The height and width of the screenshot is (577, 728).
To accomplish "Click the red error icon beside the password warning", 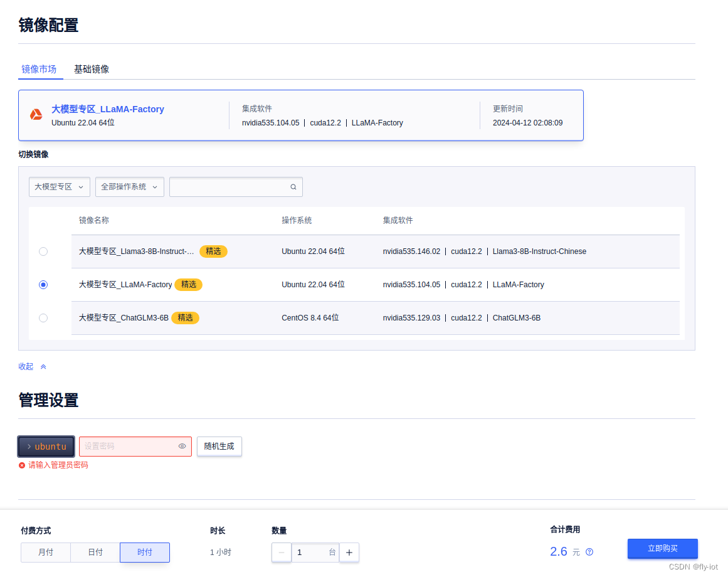I will pos(22,465).
